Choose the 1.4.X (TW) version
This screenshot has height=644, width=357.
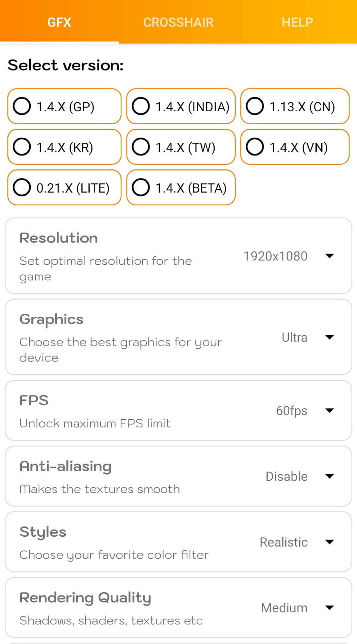click(x=141, y=147)
